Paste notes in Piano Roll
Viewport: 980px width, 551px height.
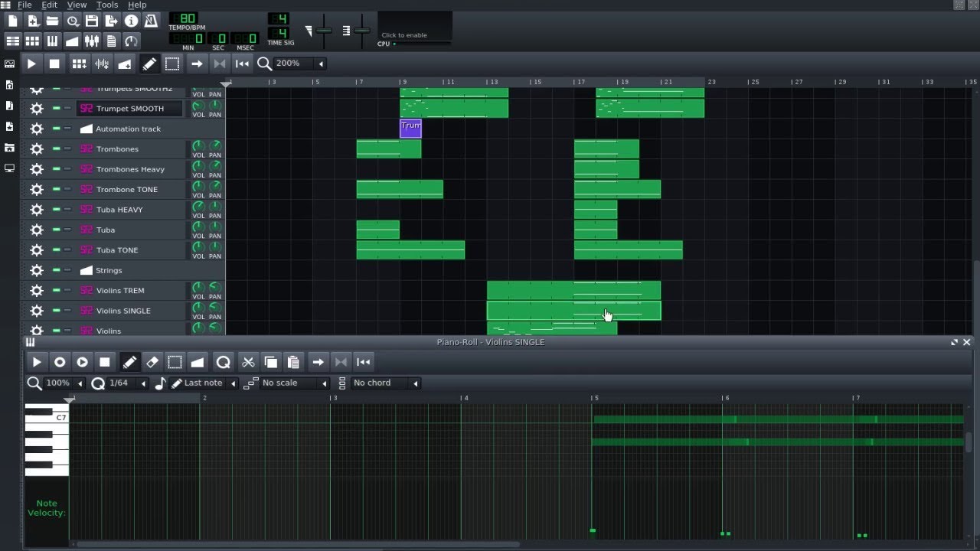click(x=293, y=362)
